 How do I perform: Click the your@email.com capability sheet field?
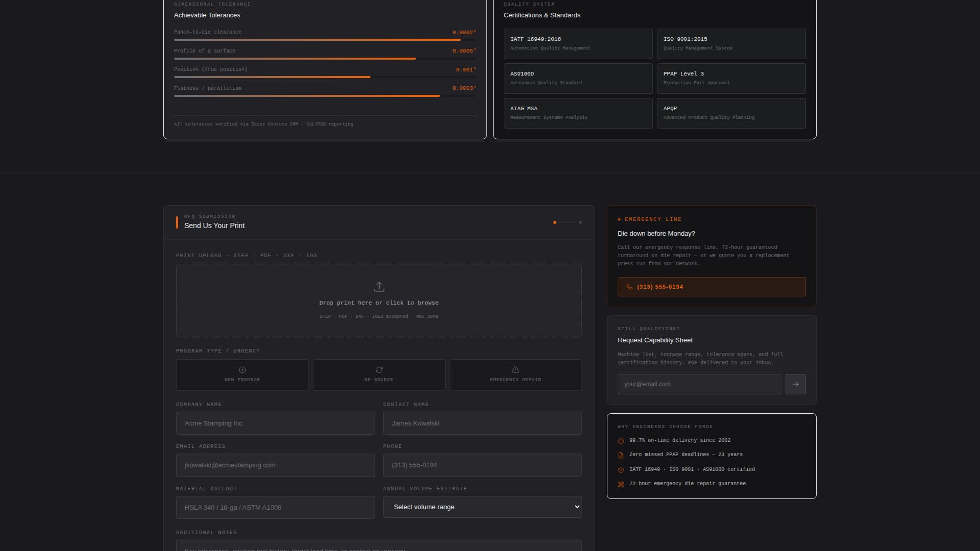(698, 384)
